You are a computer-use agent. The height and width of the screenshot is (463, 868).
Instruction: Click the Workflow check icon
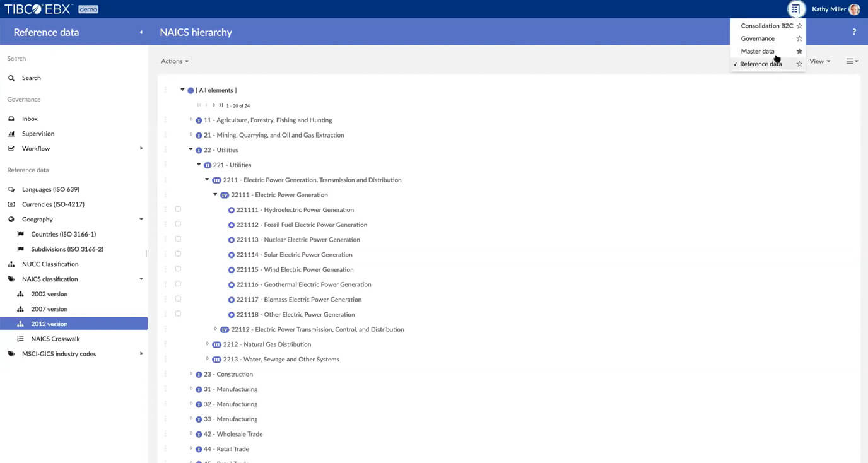point(11,149)
